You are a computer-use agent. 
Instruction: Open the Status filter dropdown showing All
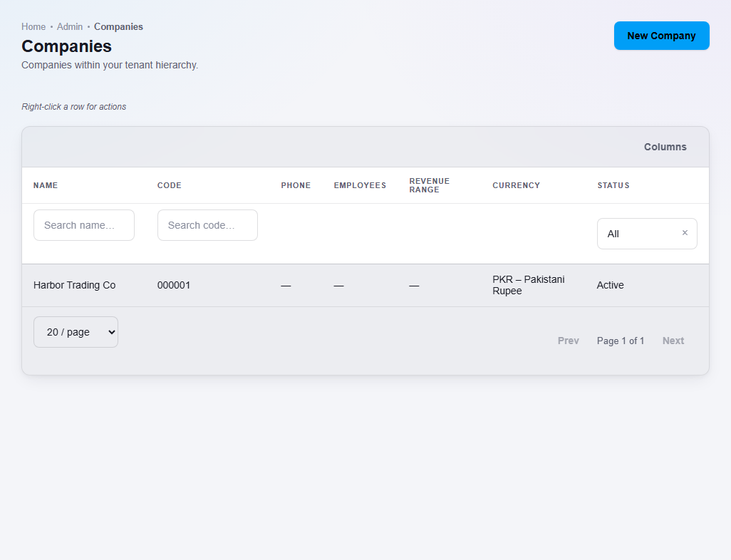pos(647,234)
